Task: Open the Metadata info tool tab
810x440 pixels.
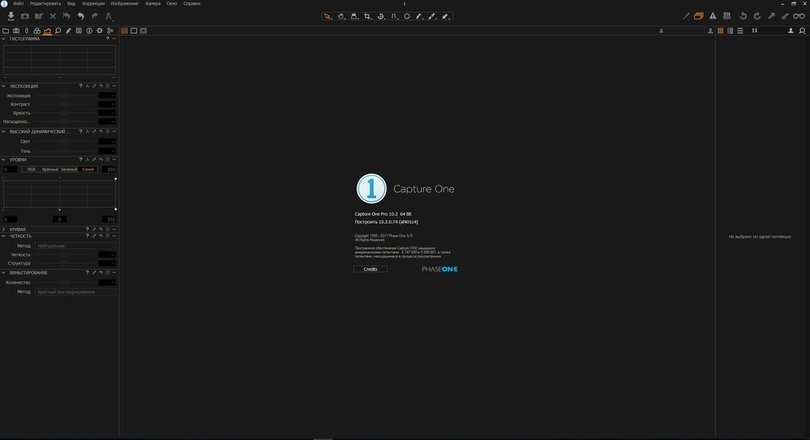Action: coord(89,31)
